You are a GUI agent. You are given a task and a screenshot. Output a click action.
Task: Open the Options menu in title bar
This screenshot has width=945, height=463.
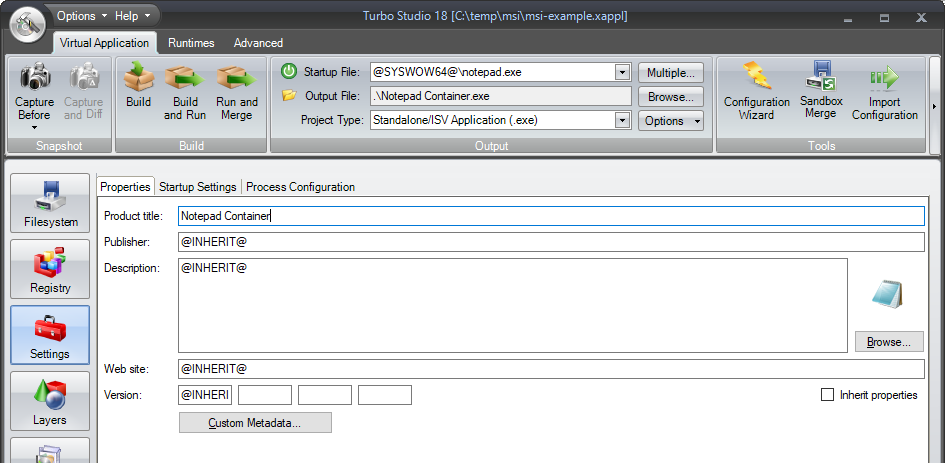[x=82, y=16]
